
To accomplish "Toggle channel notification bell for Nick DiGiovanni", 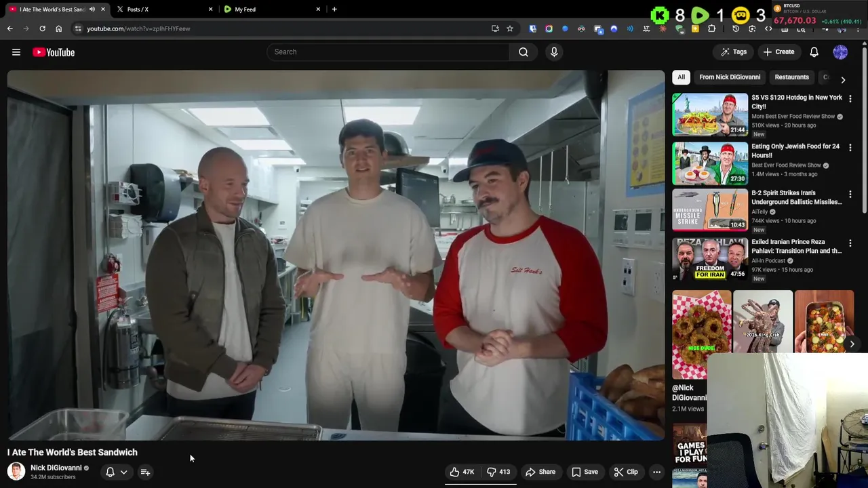I will click(110, 472).
